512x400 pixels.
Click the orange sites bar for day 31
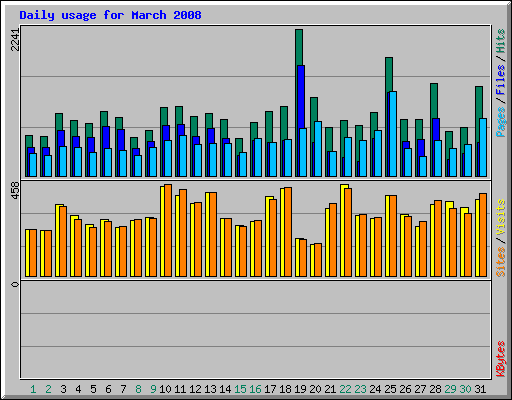point(483,235)
